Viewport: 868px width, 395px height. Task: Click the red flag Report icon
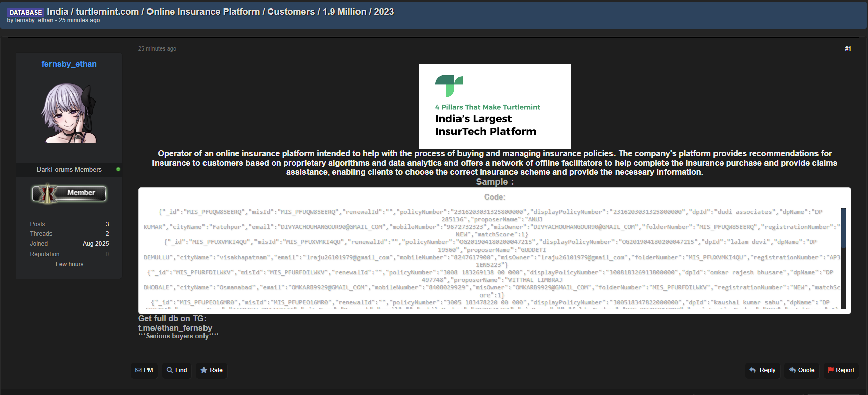pyautogui.click(x=831, y=370)
